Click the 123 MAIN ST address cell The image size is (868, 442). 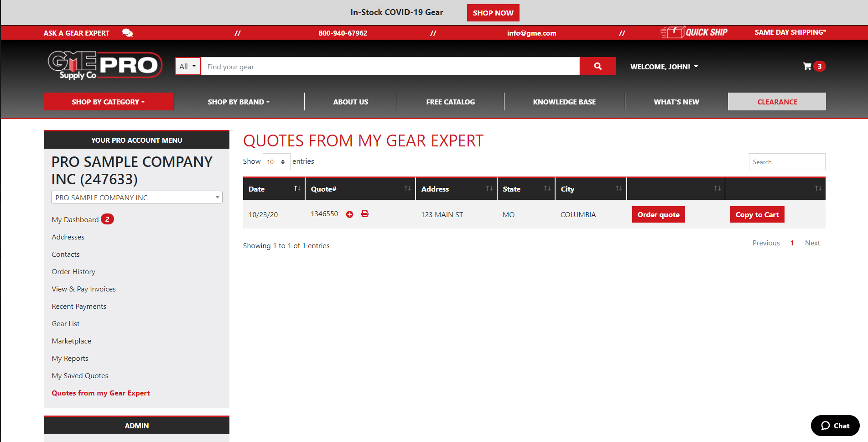coord(442,215)
